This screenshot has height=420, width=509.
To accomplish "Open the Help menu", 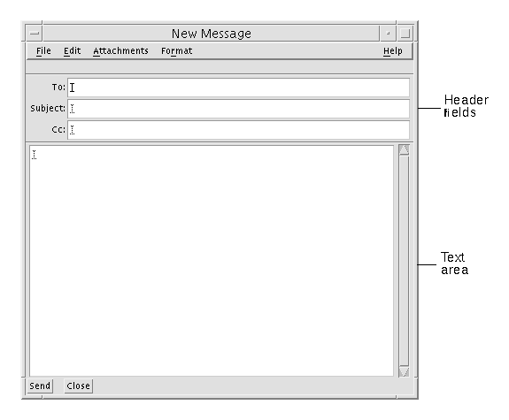I will pyautogui.click(x=393, y=51).
